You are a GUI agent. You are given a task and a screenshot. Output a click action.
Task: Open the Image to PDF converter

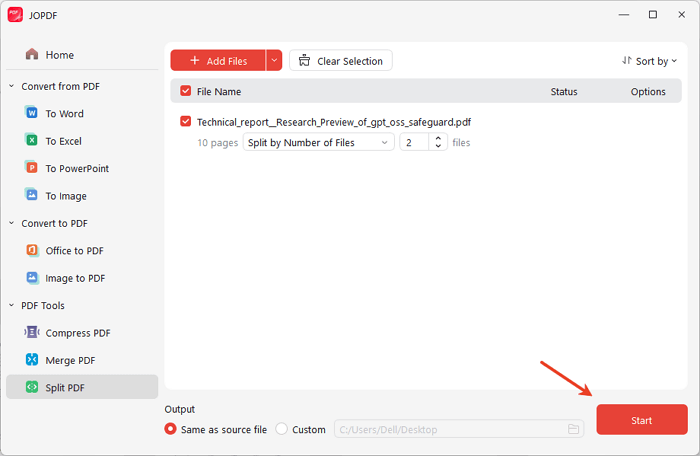tap(83, 278)
